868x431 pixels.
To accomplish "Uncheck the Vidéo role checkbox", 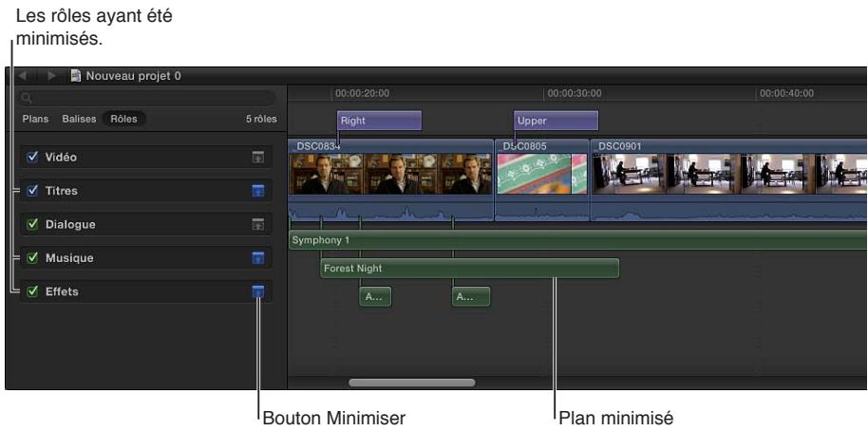I will pyautogui.click(x=32, y=158).
